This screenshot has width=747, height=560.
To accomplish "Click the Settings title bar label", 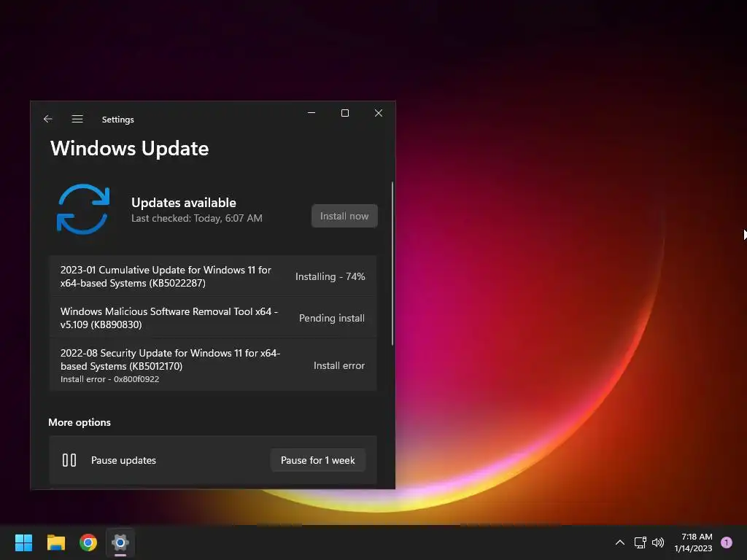I will (117, 120).
